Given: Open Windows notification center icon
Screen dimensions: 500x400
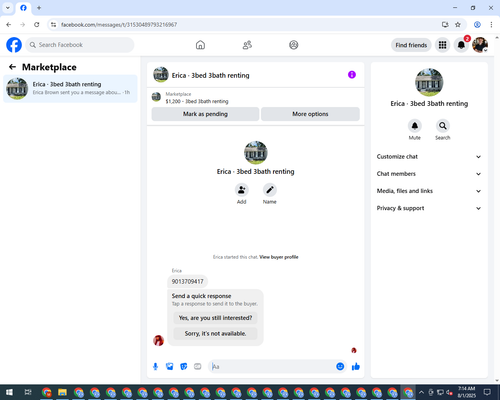Looking at the screenshot, I should tap(487, 392).
